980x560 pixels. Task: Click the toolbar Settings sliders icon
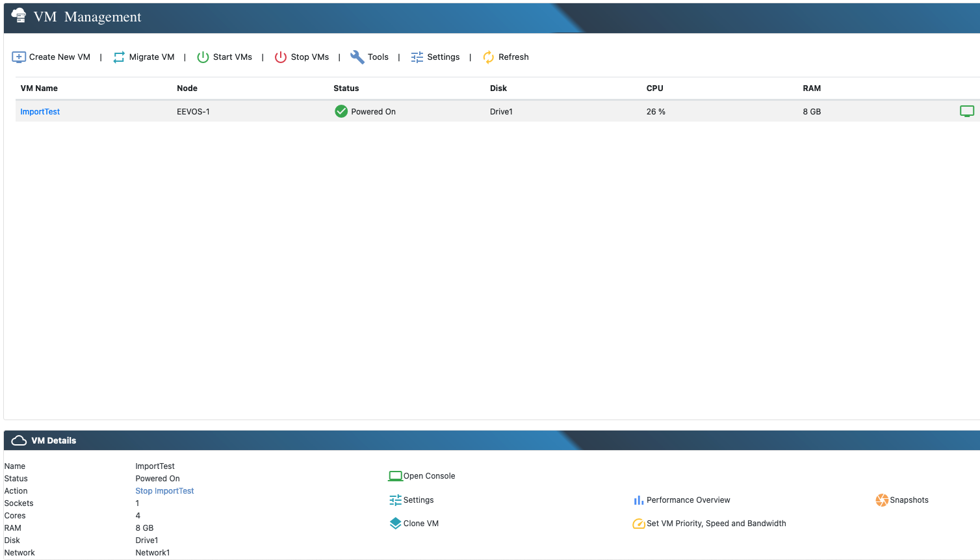[417, 57]
